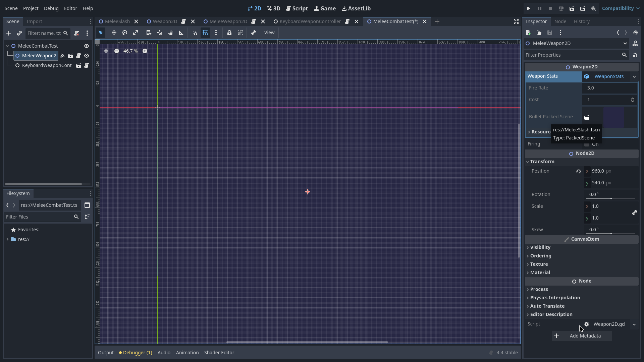Expand the Visibility section
The width and height of the screenshot is (644, 362).
point(540,247)
